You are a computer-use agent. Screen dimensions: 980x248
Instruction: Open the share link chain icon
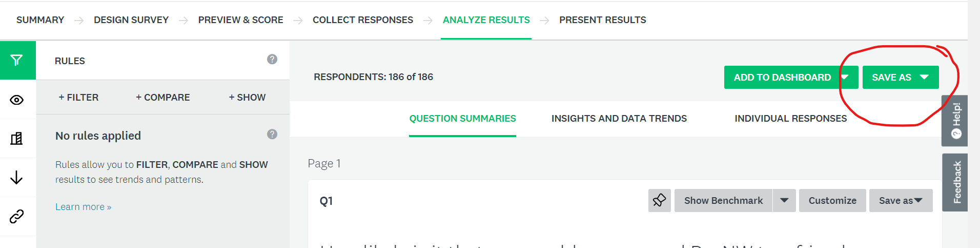[17, 216]
